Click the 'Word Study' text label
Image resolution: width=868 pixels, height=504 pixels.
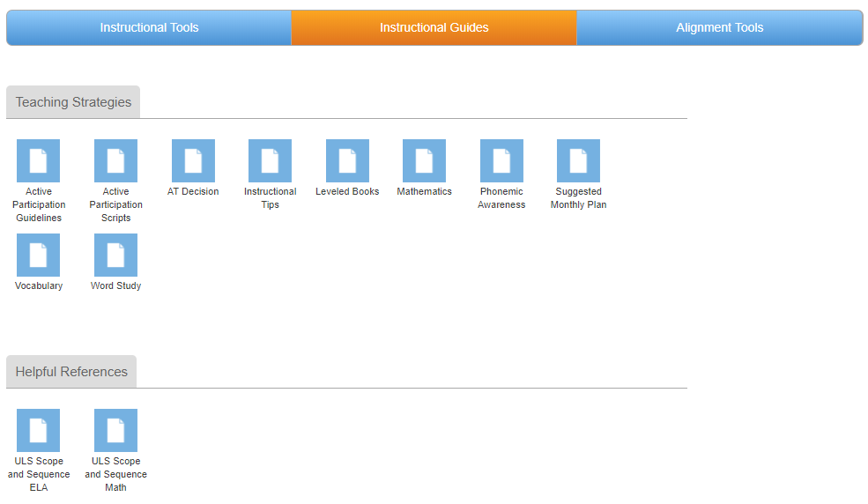[115, 286]
